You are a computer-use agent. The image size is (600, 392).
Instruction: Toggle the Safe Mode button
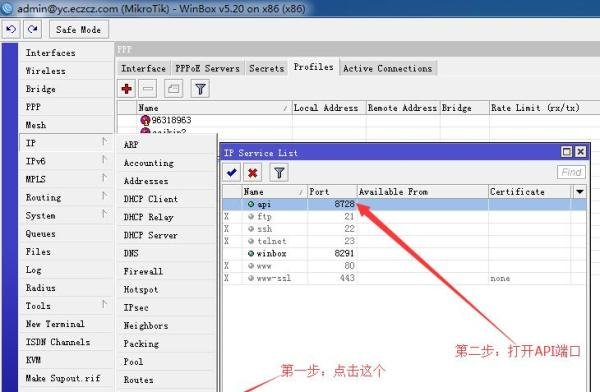(x=78, y=29)
